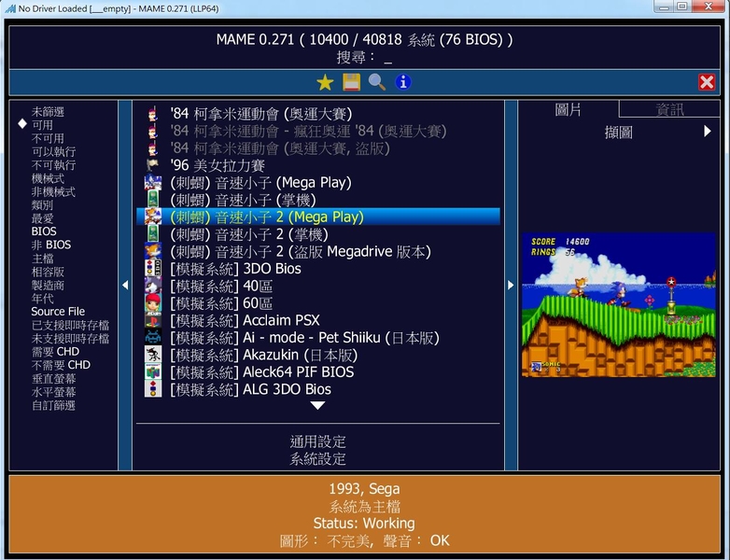Select the 不可執行 filter
Screen dimensions: 730x560
53,165
